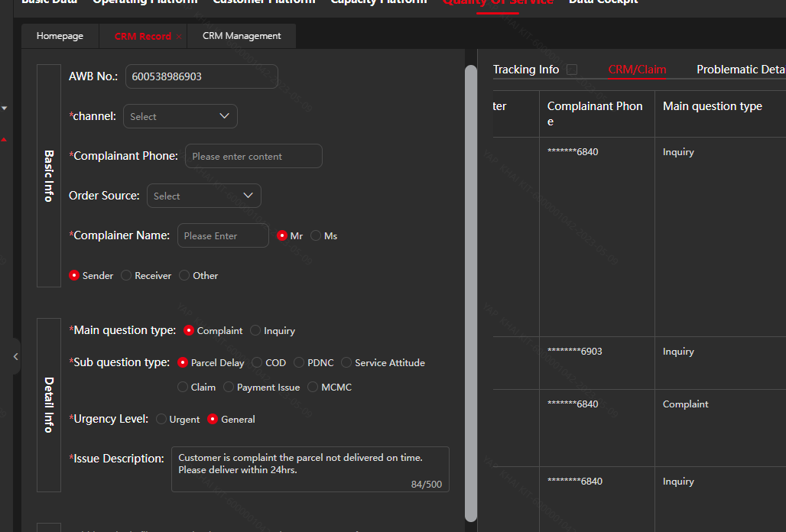786x532 pixels.
Task: Click the AWB No. input field
Action: click(x=201, y=76)
